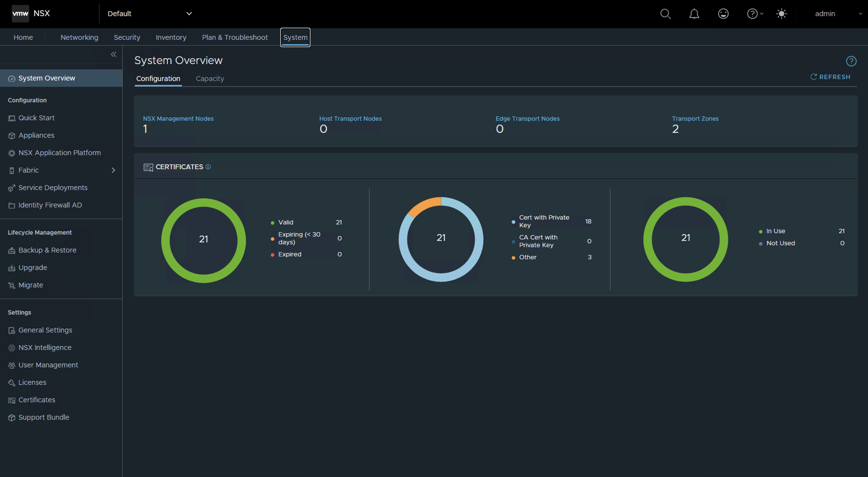Viewport: 868px width, 477px height.
Task: Toggle light/dark theme sun icon
Action: click(x=781, y=14)
